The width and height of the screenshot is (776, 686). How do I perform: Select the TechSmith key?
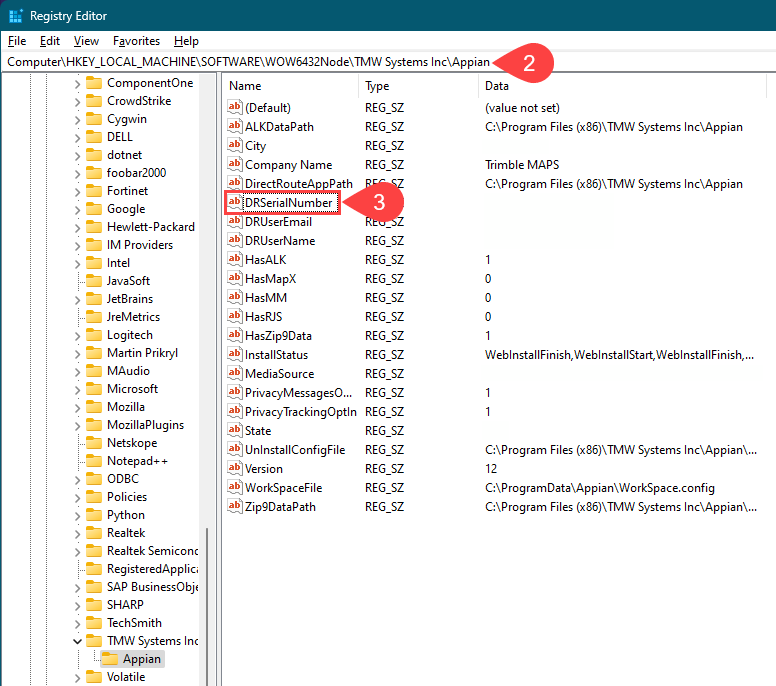(x=134, y=623)
